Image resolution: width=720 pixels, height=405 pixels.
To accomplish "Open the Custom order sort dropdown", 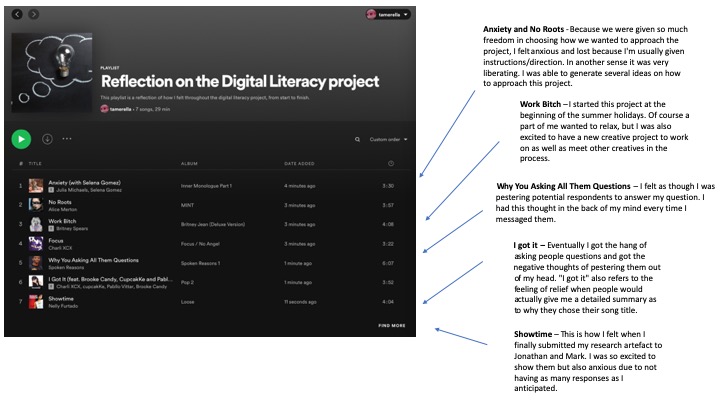I will tap(388, 140).
